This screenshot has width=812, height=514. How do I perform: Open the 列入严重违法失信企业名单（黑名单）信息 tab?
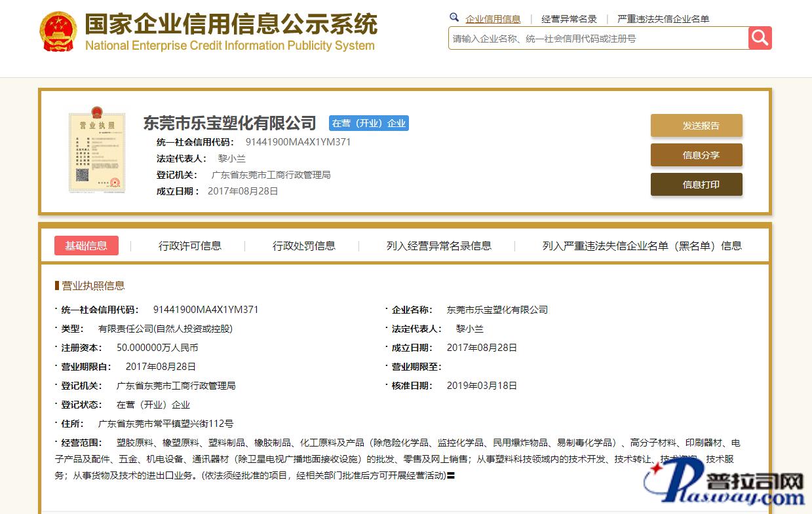tap(642, 246)
